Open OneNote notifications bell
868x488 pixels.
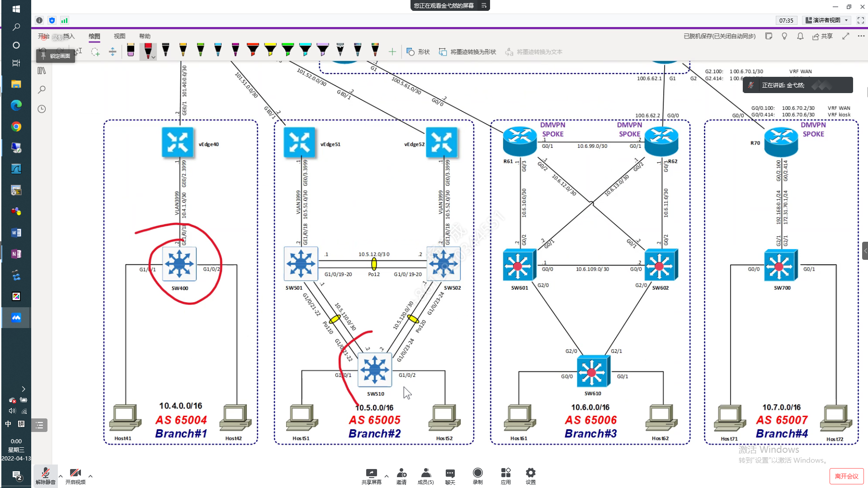800,36
